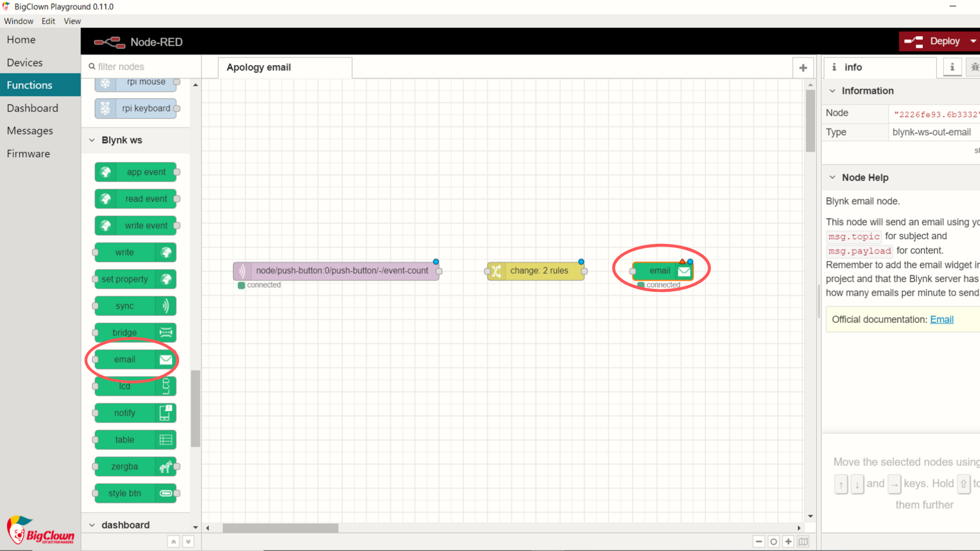Select the zergba palette node
The width and height of the screenshot is (980, 551).
tap(136, 467)
